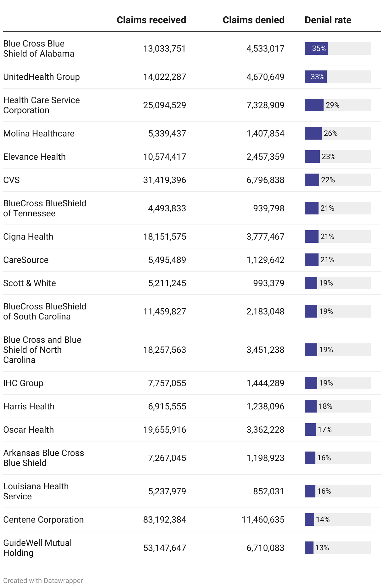The height and width of the screenshot is (588, 384).
Task: Click claims received value 5,237,979
Action: click(167, 491)
